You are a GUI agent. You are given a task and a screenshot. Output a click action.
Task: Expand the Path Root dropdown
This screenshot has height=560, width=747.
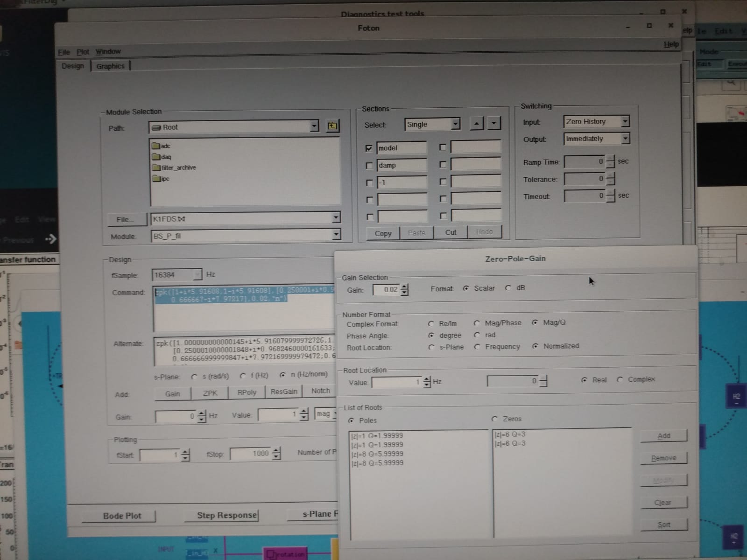point(314,126)
